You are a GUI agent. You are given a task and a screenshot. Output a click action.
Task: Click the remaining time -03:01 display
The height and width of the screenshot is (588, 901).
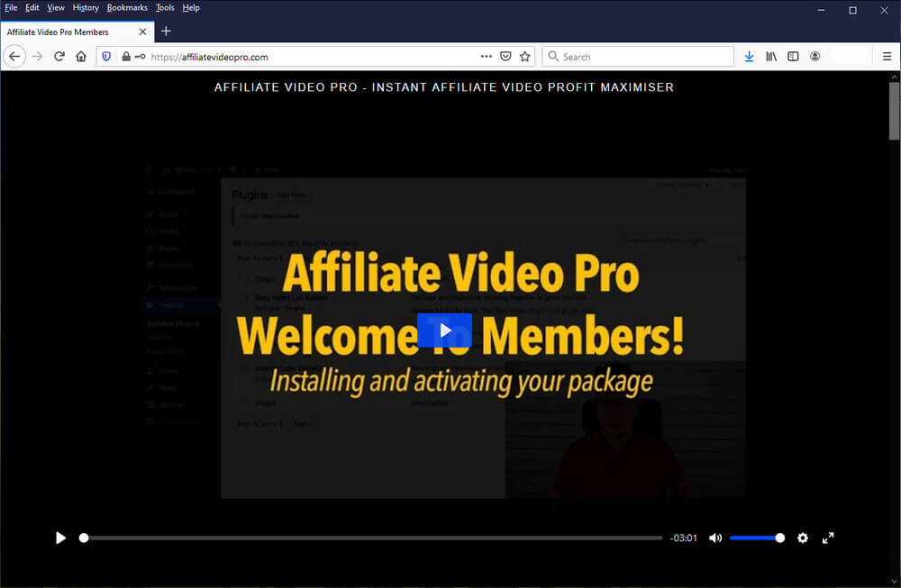pos(683,538)
